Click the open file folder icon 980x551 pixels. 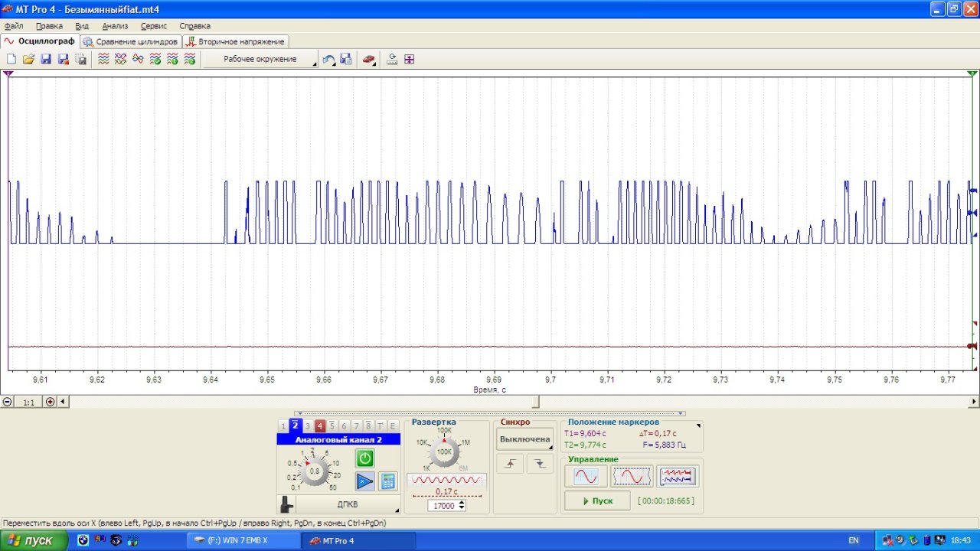click(x=28, y=59)
